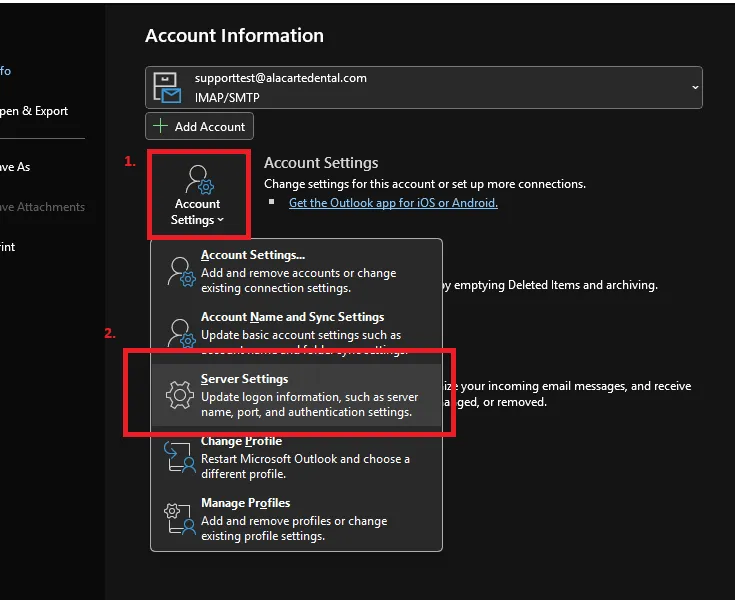Click the Manage Profiles icon
The height and width of the screenshot is (600, 735).
click(180, 519)
